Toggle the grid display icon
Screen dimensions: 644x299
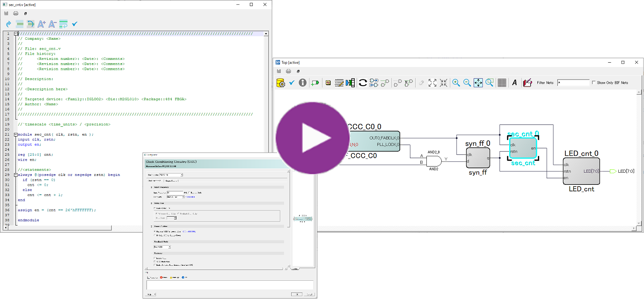pos(502,83)
